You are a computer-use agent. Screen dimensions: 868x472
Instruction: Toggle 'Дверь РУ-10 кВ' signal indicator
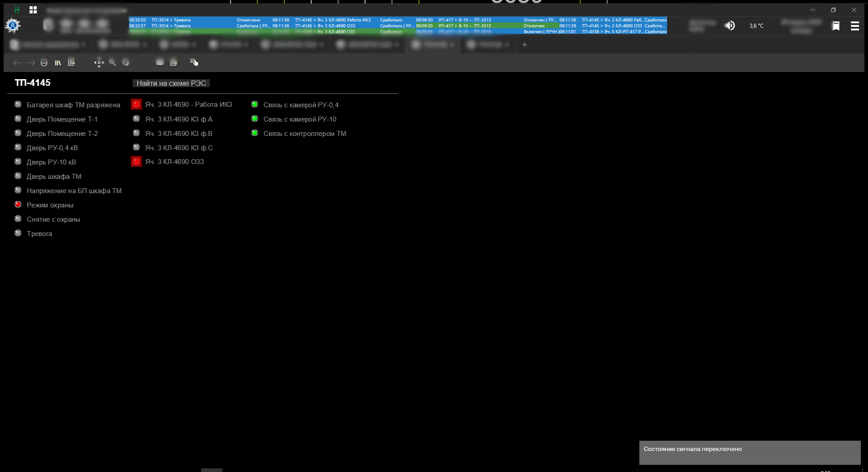coord(18,161)
